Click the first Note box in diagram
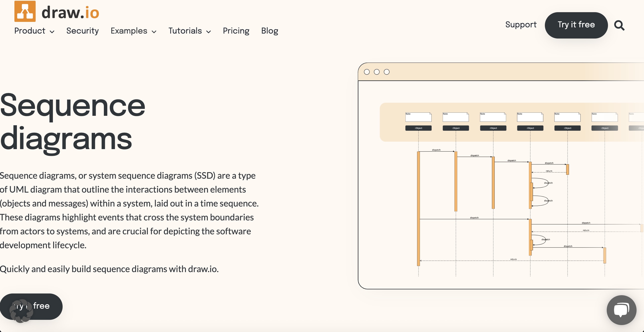Screen dimensions: 644x332 coord(418,117)
